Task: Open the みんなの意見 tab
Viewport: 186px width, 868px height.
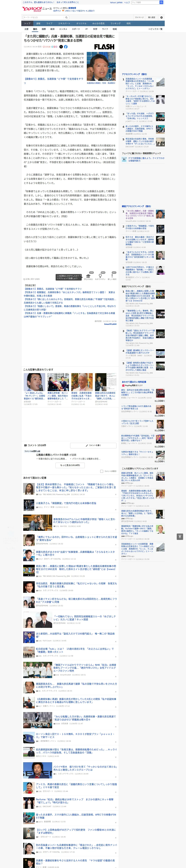Action: [98, 23]
